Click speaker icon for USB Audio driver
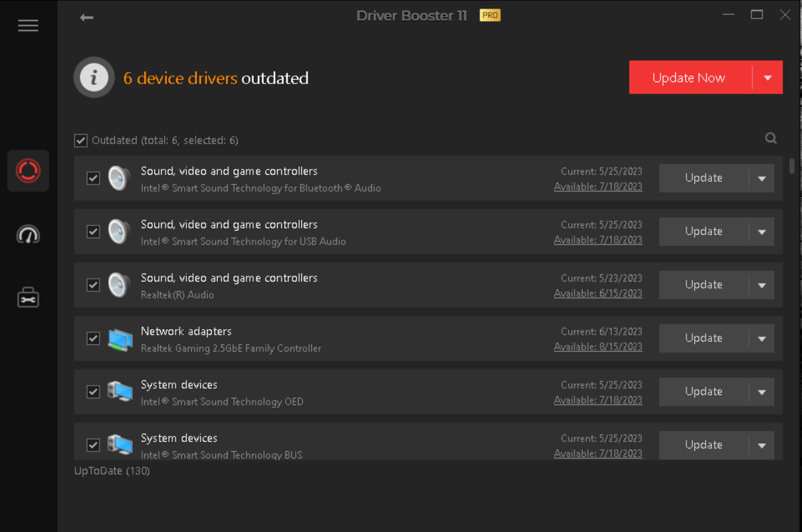Viewport: 802px width, 532px height. click(119, 232)
